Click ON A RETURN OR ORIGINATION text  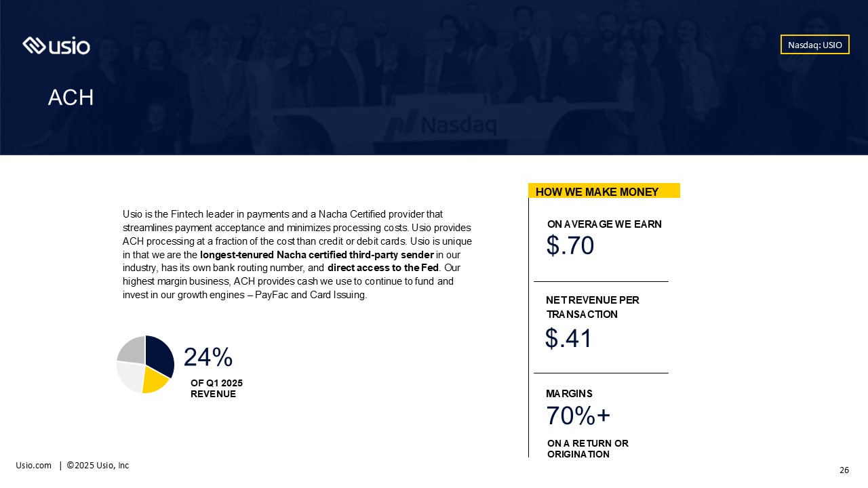tap(588, 449)
